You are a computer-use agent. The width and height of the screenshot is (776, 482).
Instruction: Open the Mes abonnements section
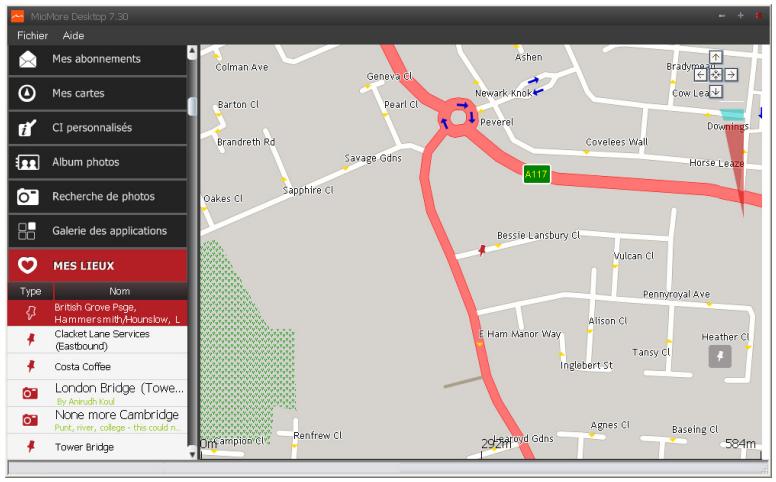click(x=97, y=59)
